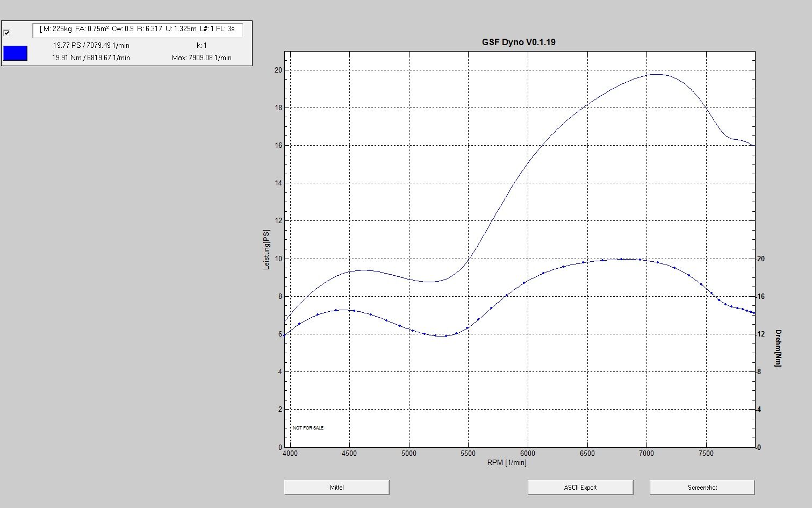Click the NOT FOR SALE watermark text
The width and height of the screenshot is (812, 508).
point(308,428)
